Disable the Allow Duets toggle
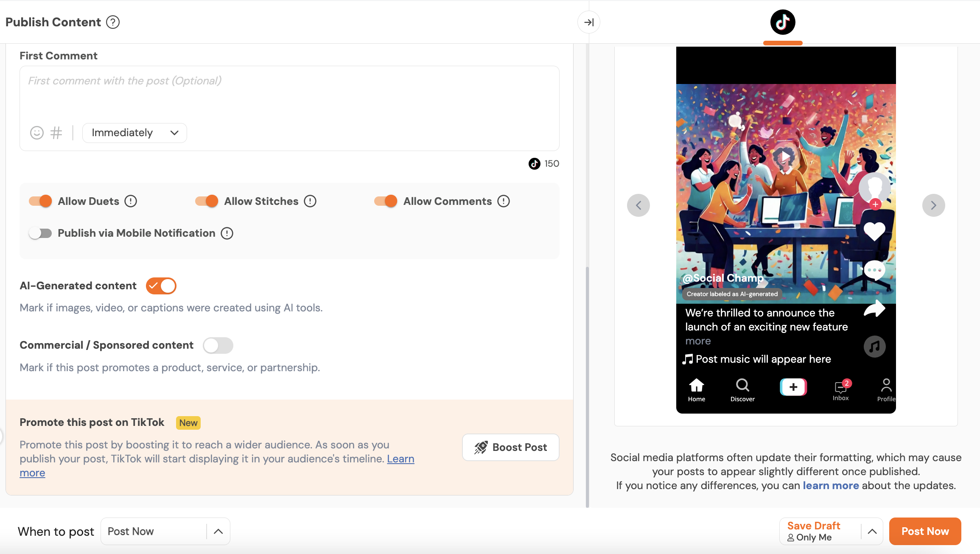Image resolution: width=980 pixels, height=554 pixels. [40, 201]
